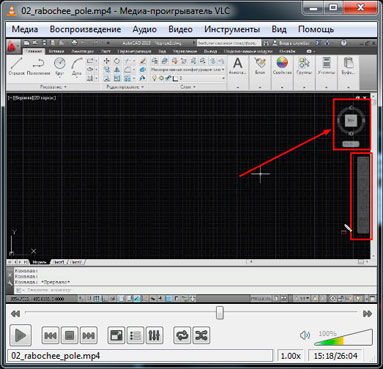383x369 pixels.
Task: Click the volume level slider
Action: [x=343, y=337]
